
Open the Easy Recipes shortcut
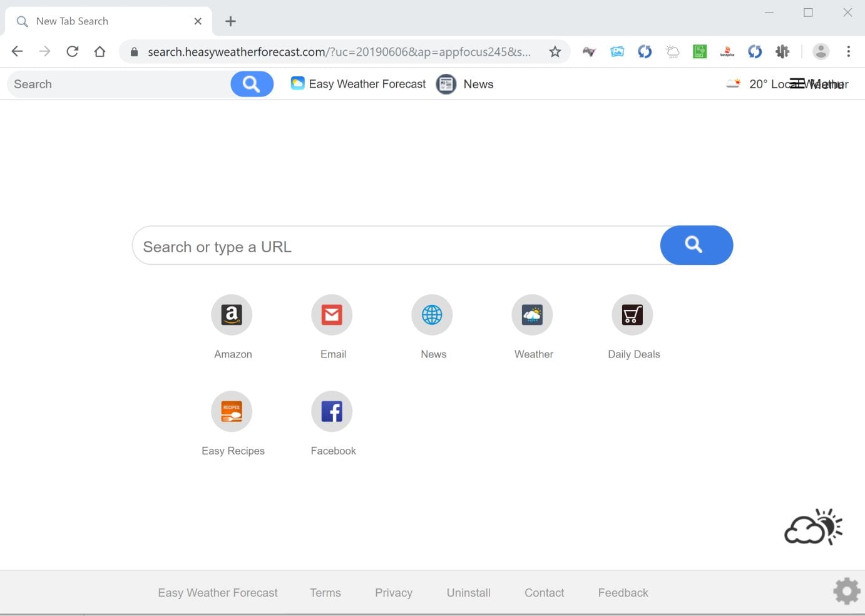[232, 411]
